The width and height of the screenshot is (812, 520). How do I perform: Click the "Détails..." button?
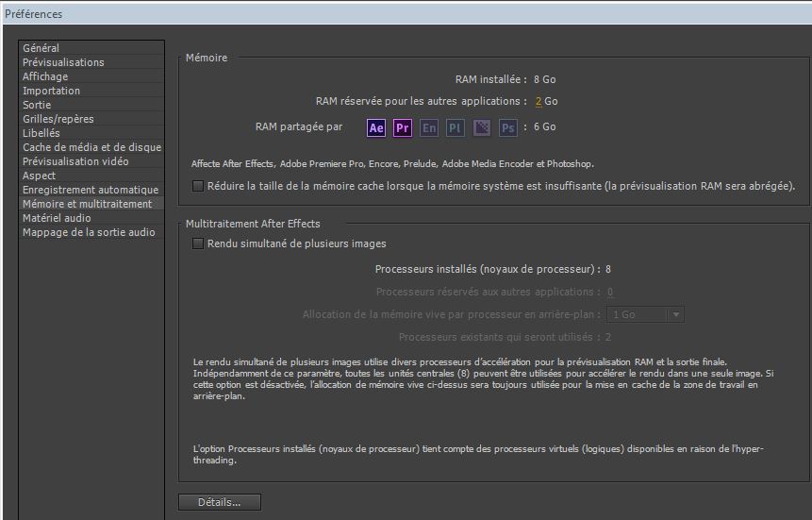(x=219, y=502)
